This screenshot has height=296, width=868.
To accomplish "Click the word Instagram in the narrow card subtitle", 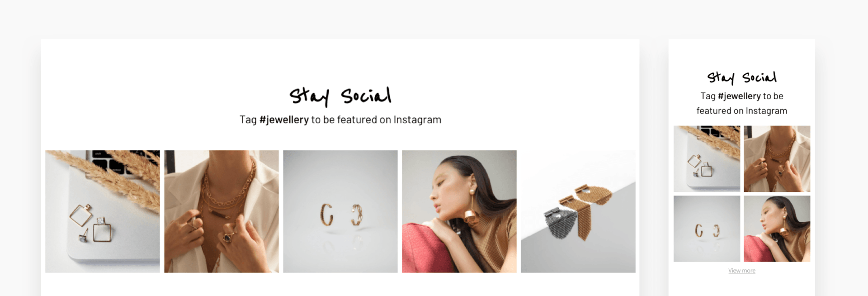I will pos(766,111).
